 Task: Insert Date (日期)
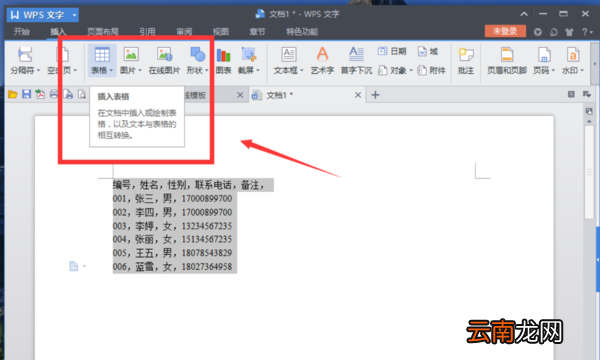tap(392, 51)
